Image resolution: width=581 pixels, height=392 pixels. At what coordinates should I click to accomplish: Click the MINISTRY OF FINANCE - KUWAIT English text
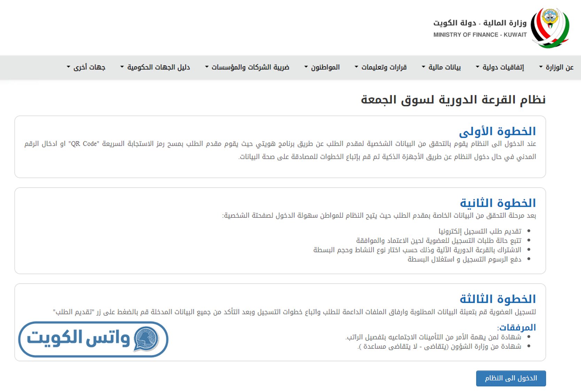(480, 35)
